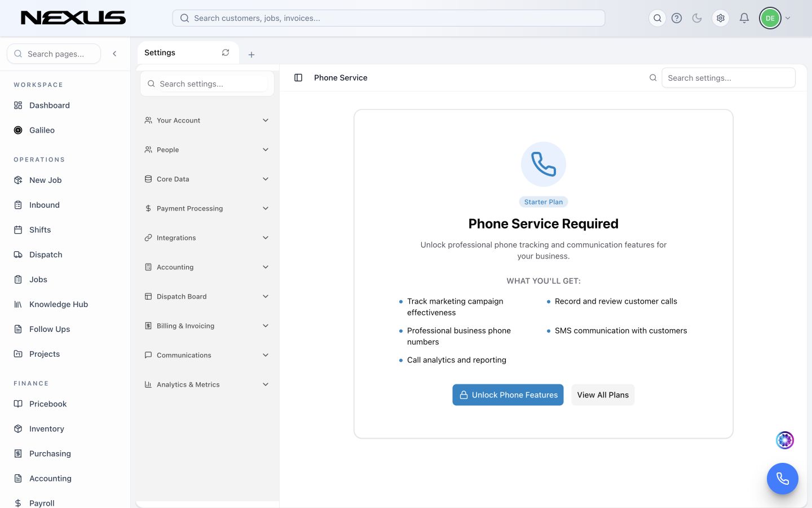Refresh the Settings tab using the reload icon
The height and width of the screenshot is (508, 812).
pyautogui.click(x=226, y=52)
